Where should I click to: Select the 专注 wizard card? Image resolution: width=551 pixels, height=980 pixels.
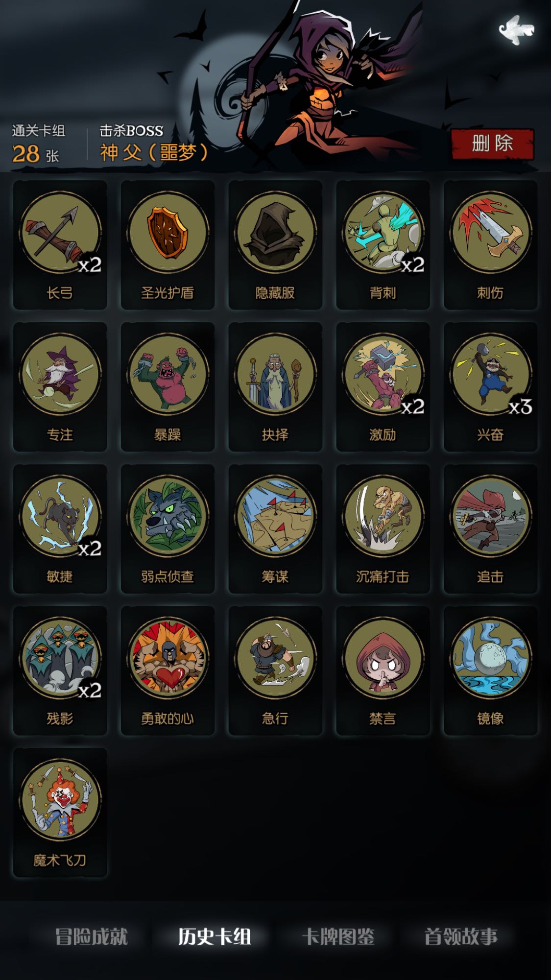(60, 387)
